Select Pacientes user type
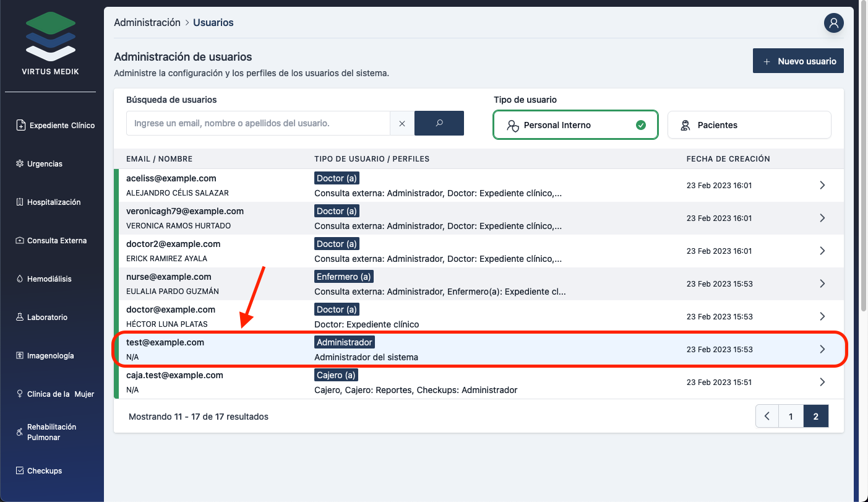Viewport: 868px width, 502px height. (x=749, y=125)
